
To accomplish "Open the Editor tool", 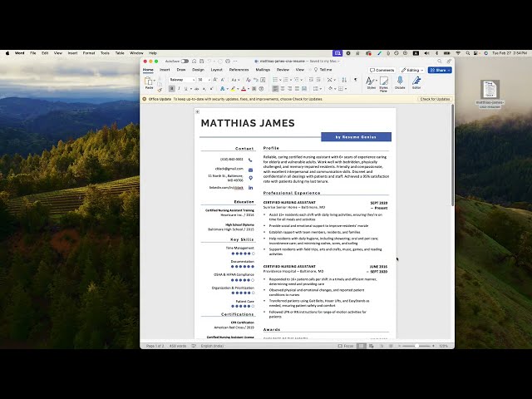I will click(416, 83).
